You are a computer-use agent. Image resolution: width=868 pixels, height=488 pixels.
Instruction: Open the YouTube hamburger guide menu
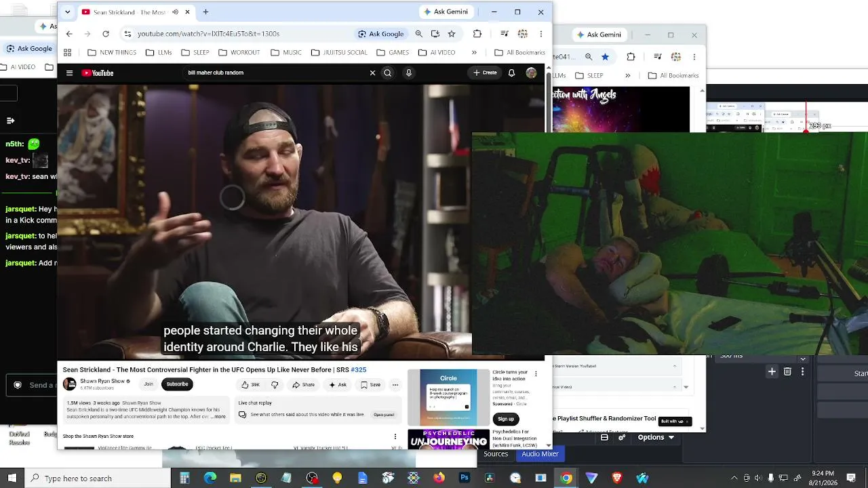[69, 73]
